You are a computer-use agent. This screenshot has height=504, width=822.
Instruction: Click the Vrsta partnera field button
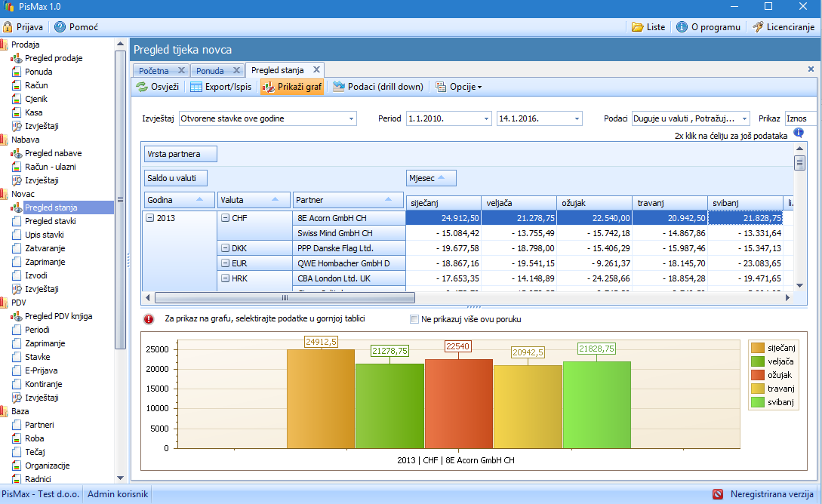tap(180, 154)
